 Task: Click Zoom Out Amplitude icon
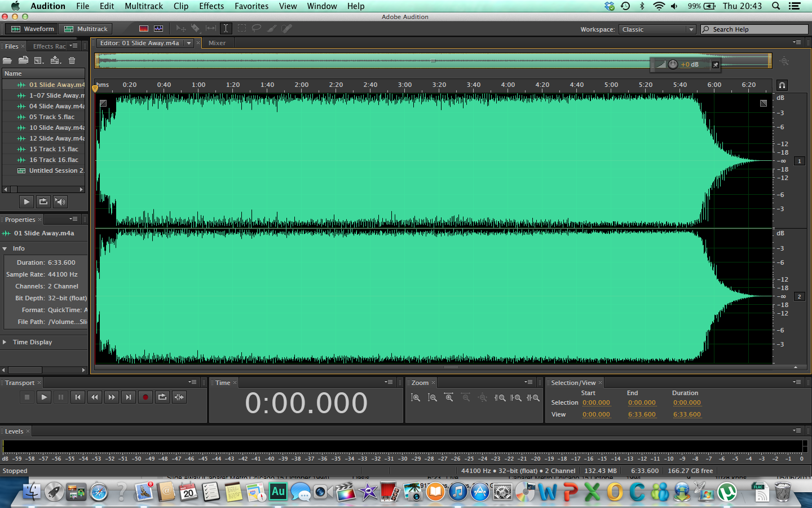click(x=433, y=397)
